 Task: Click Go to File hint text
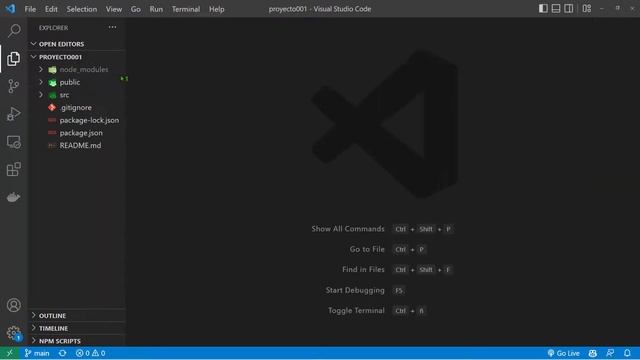pos(367,249)
